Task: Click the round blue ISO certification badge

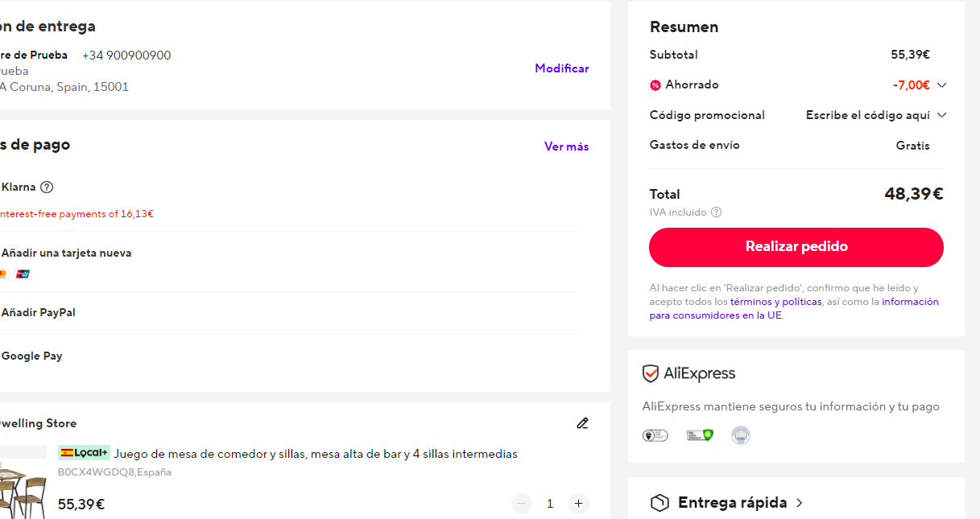Action: pyautogui.click(x=740, y=435)
